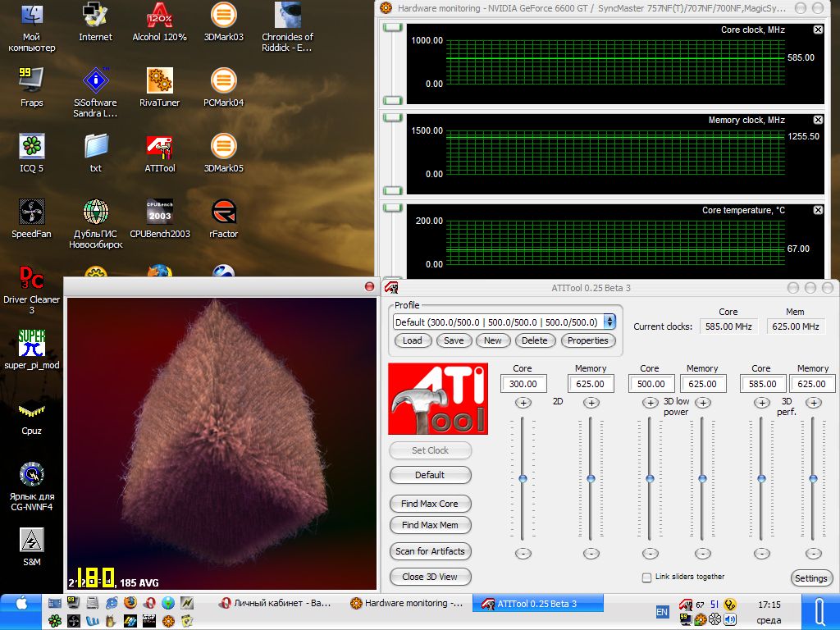Close the Core clock graph
This screenshot has width=840, height=630.
[x=818, y=30]
